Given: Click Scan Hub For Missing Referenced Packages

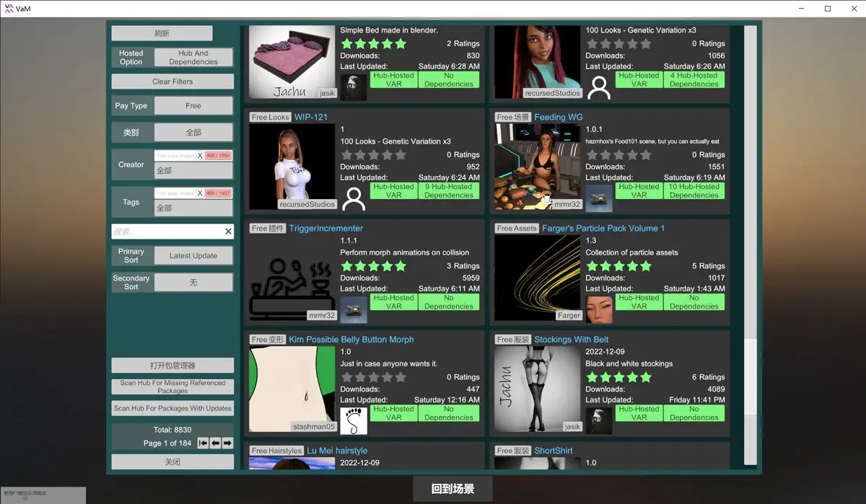Looking at the screenshot, I should pos(172,387).
